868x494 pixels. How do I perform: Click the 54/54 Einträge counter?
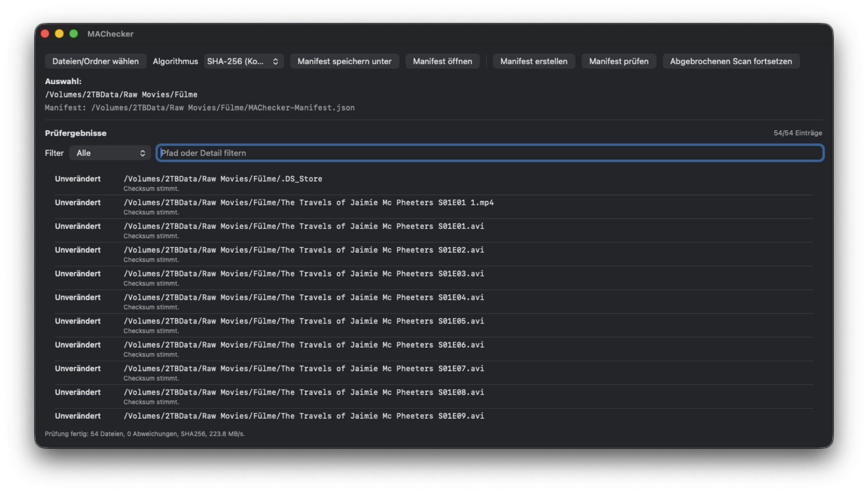tap(798, 133)
